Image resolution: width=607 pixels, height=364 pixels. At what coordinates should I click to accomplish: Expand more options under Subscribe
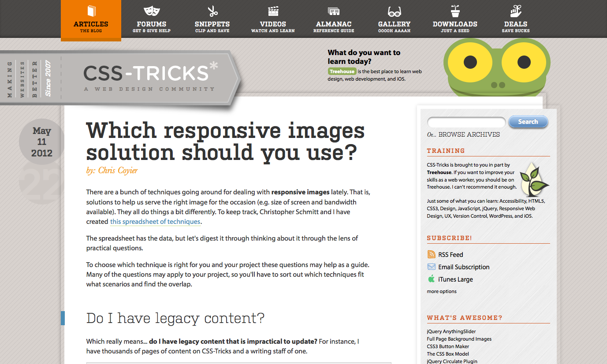(441, 291)
